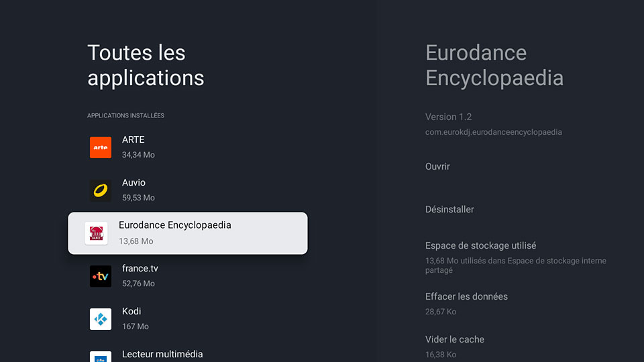
Task: Click the storage description mentioning stockage interne partagé
Action: 516,265
